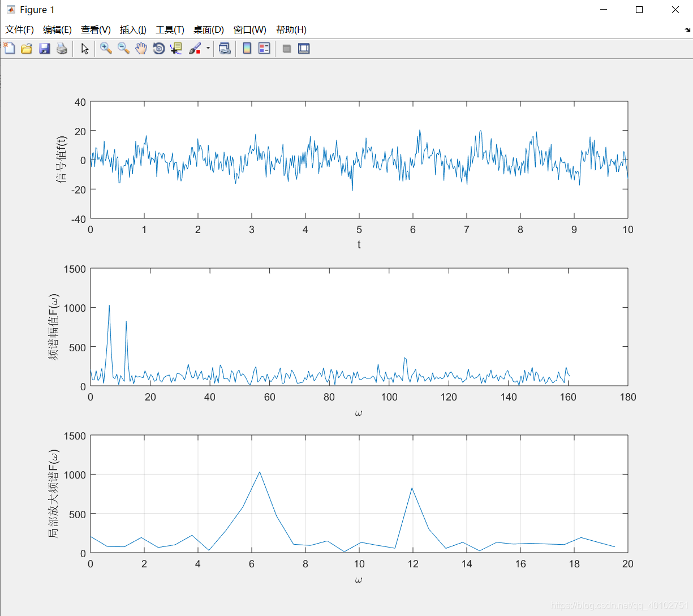This screenshot has height=616, width=693.
Task: Click the peak at ω=12 in bottom plot
Action: point(412,488)
